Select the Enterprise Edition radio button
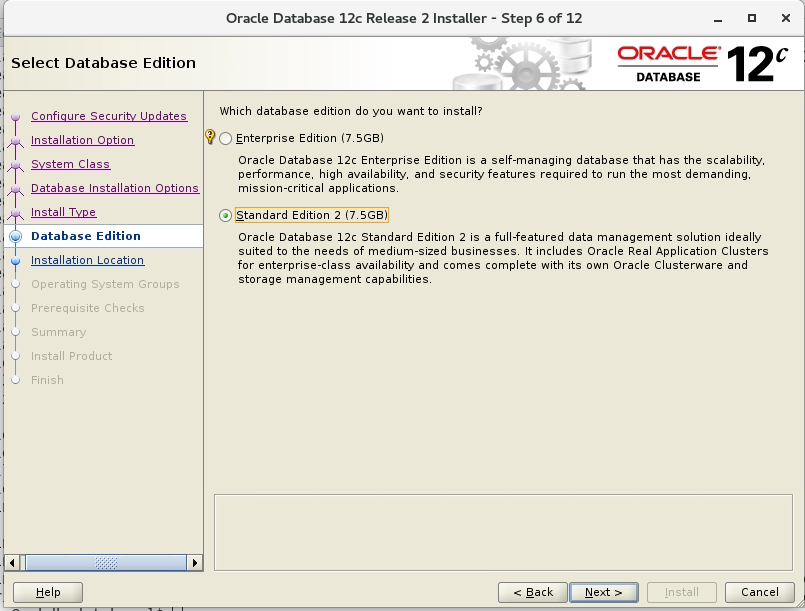Screen dimensions: 805x611 (x=225, y=139)
